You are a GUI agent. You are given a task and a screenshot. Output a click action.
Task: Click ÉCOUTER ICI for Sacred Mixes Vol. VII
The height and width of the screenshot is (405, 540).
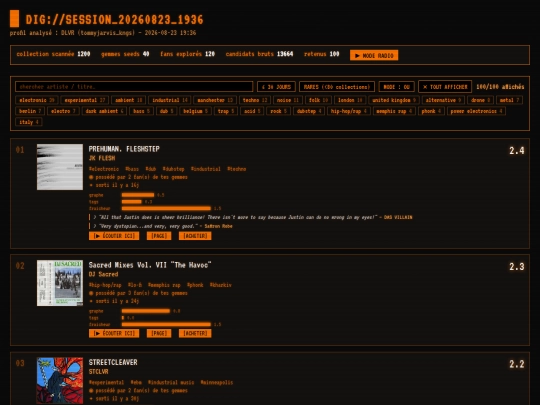tap(114, 333)
